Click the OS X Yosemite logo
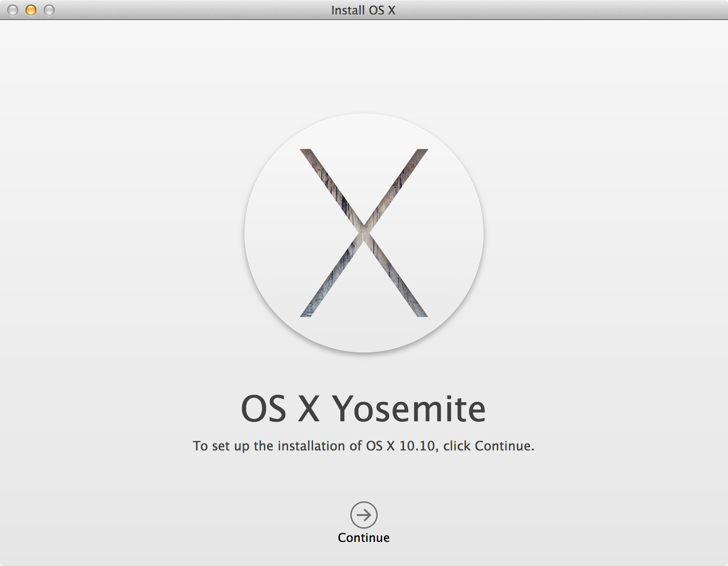 point(364,233)
